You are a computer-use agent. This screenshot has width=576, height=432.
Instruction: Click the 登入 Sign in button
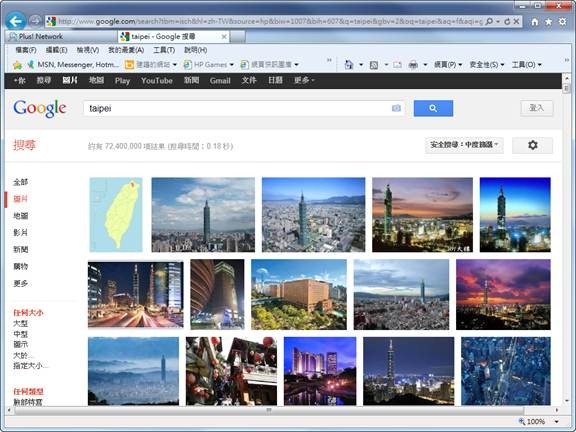point(536,108)
